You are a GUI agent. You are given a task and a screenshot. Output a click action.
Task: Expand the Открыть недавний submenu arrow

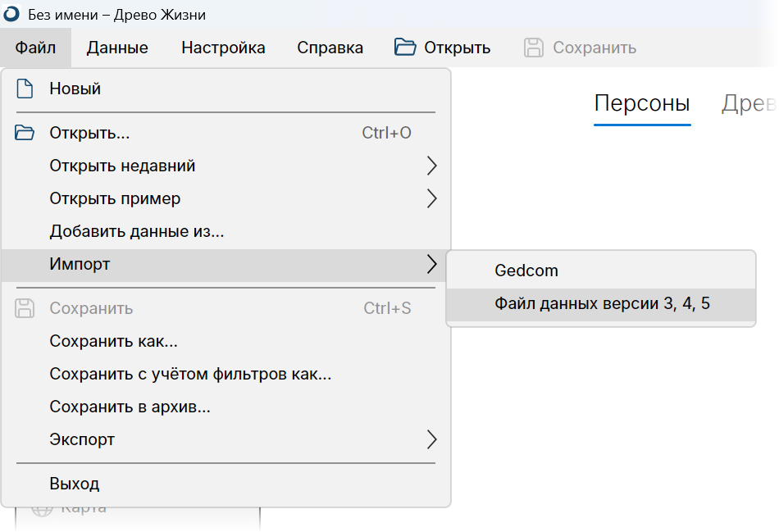coord(431,166)
